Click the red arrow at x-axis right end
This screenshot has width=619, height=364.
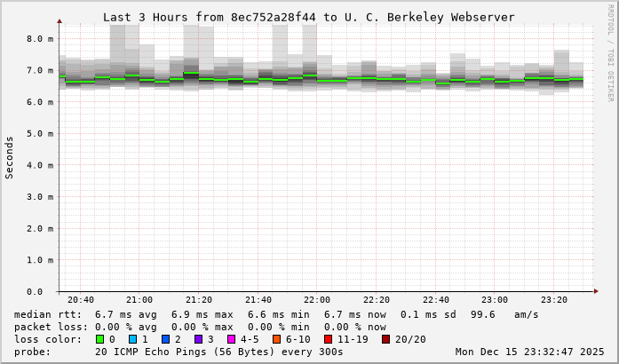[x=596, y=291]
